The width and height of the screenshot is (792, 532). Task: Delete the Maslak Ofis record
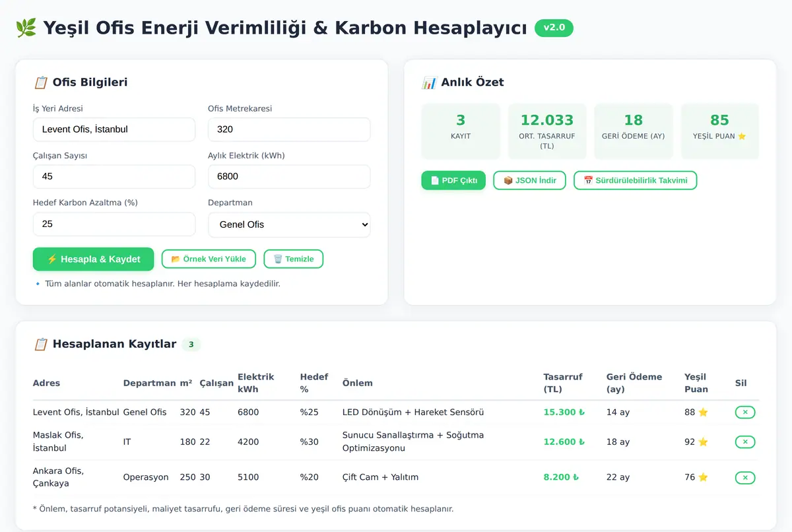click(745, 442)
